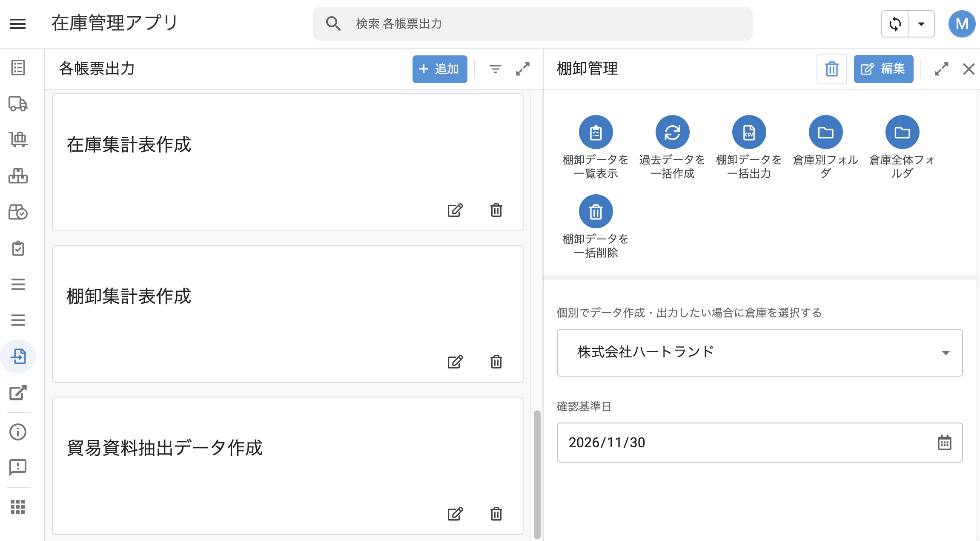
Task: Click the search field for 各帳票出力
Action: point(533,24)
